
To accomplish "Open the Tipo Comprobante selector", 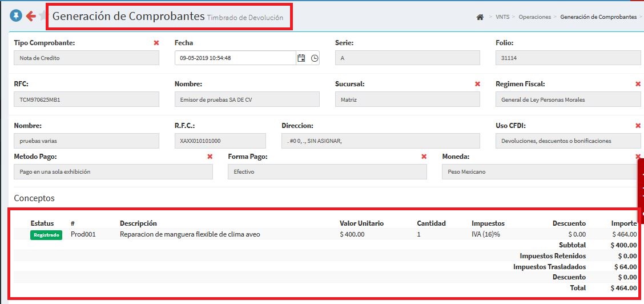I will pos(86,58).
